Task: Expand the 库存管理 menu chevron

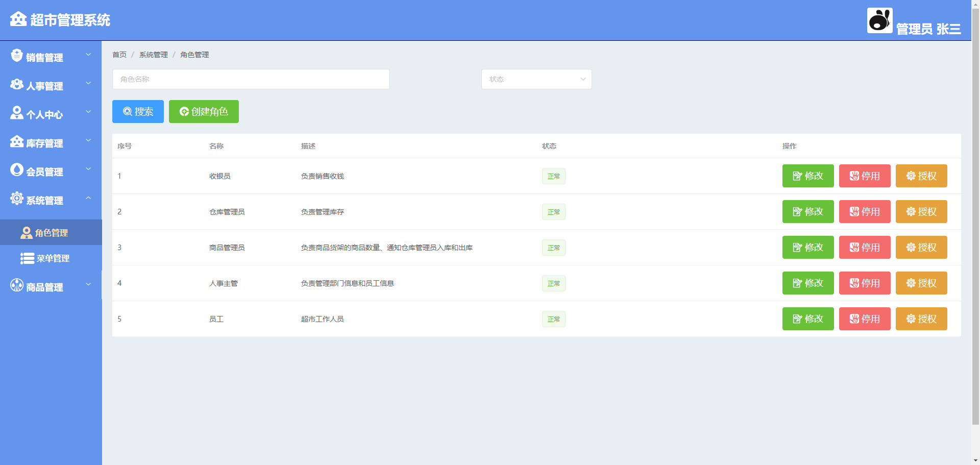Action: 88,140
